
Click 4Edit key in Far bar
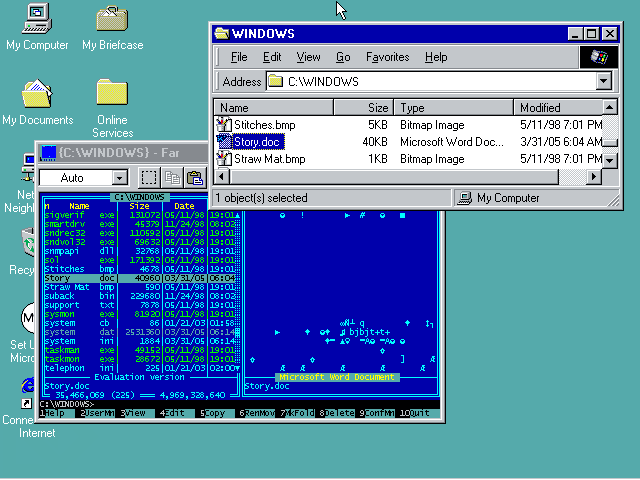tap(176, 413)
